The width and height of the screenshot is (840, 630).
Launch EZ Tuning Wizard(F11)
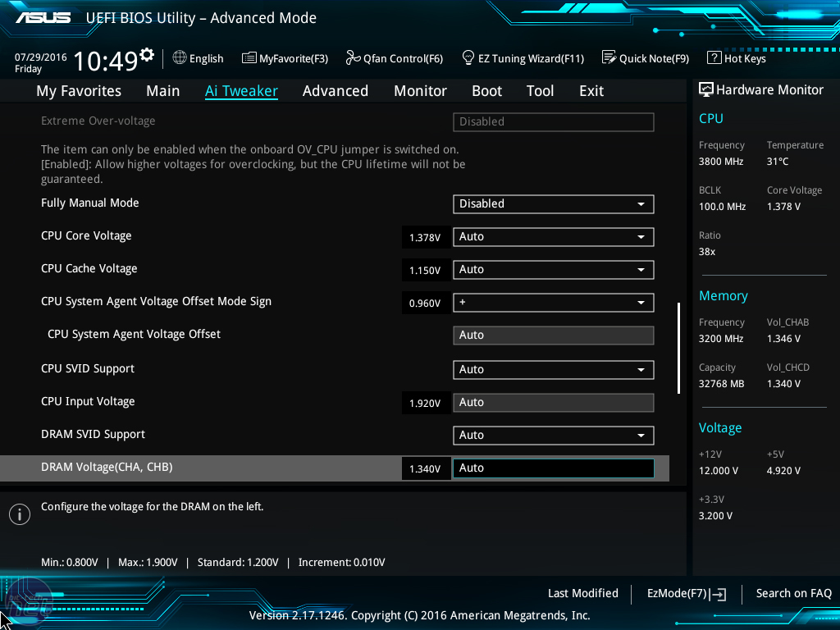tap(523, 58)
